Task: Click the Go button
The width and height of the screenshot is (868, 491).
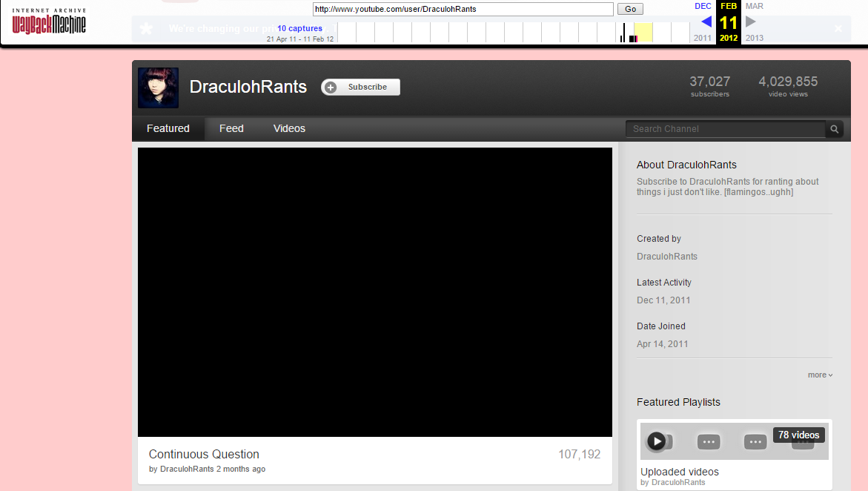Action: click(x=631, y=9)
